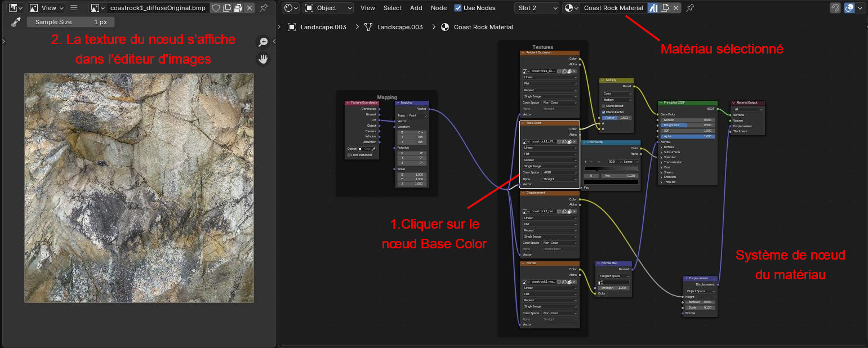Image resolution: width=868 pixels, height=348 pixels.
Task: Open the Slot 2 material slot dropdown
Action: pyautogui.click(x=536, y=8)
